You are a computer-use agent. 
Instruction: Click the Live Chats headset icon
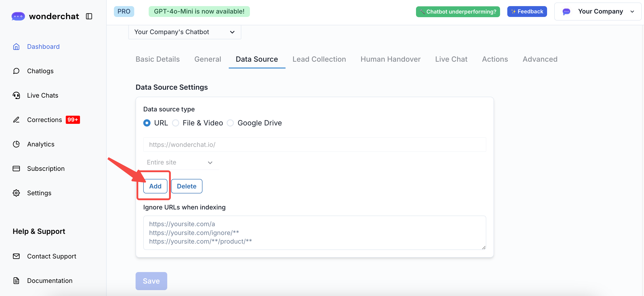(x=16, y=95)
